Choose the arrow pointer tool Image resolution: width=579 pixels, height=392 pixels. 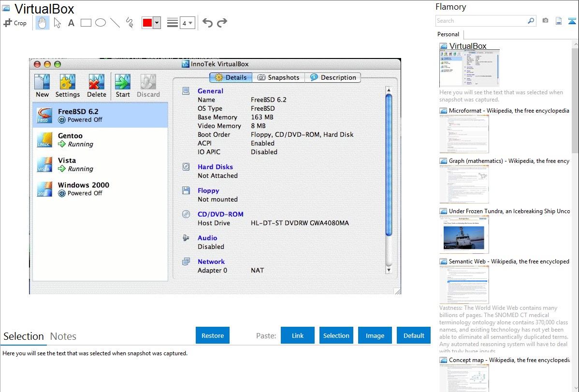57,23
